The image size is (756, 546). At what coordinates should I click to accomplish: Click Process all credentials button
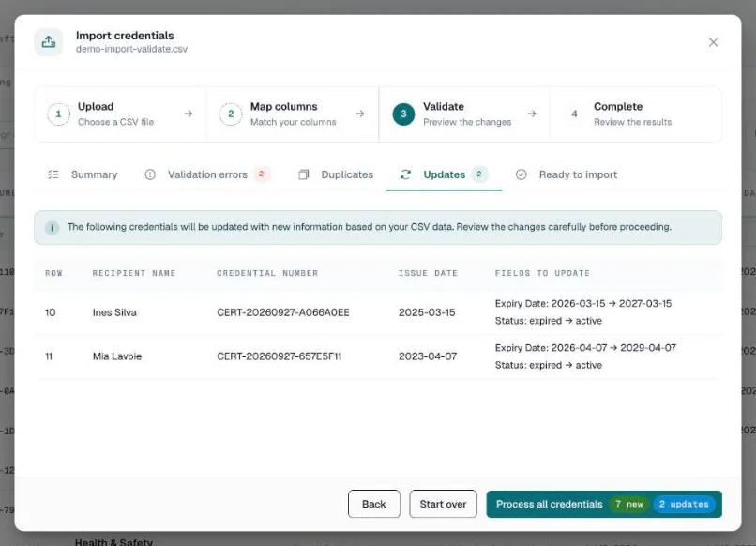coord(604,504)
